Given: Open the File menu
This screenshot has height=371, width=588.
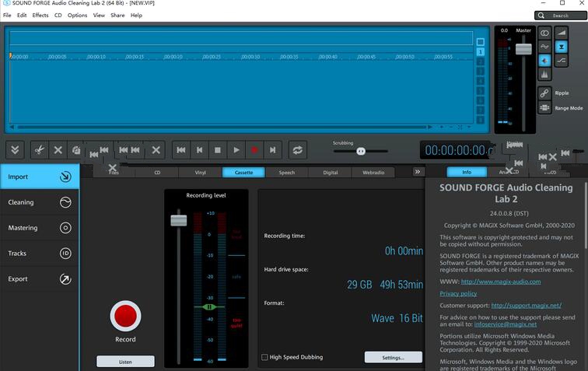Looking at the screenshot, I should point(7,16).
